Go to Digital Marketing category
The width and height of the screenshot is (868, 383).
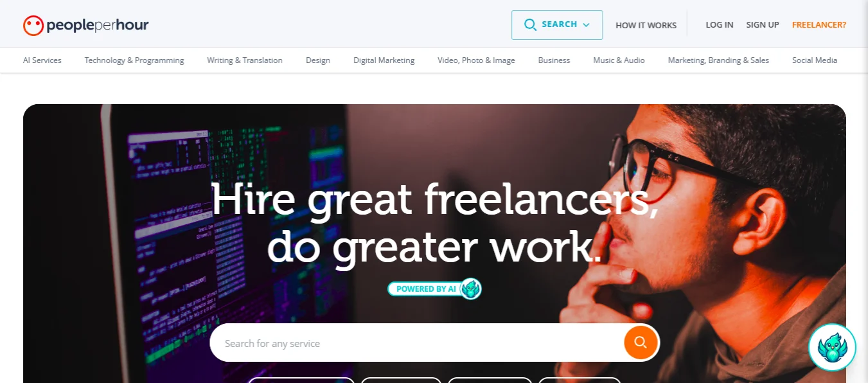point(384,60)
